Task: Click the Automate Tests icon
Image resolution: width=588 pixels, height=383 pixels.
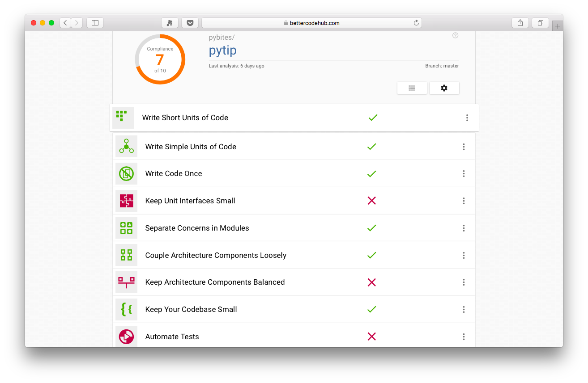Action: [126, 337]
